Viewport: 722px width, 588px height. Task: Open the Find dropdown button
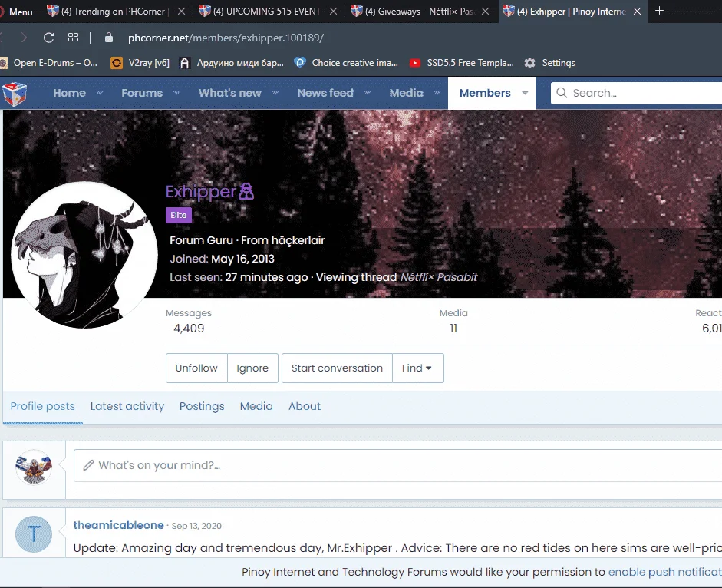click(417, 368)
